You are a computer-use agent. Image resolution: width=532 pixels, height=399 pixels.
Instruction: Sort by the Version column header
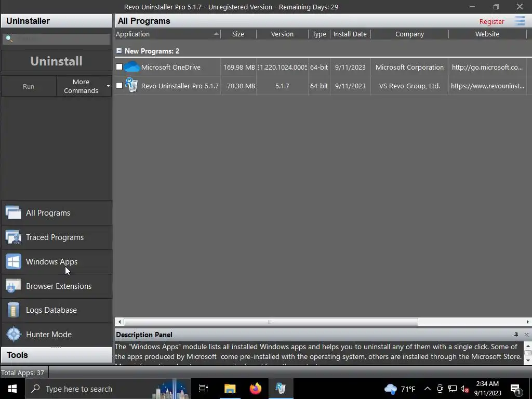coord(282,34)
